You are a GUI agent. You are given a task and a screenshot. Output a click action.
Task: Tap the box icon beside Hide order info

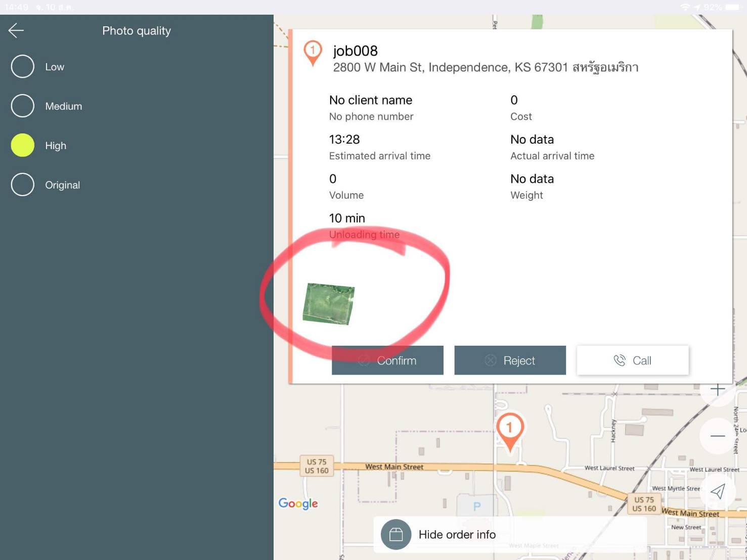[396, 534]
